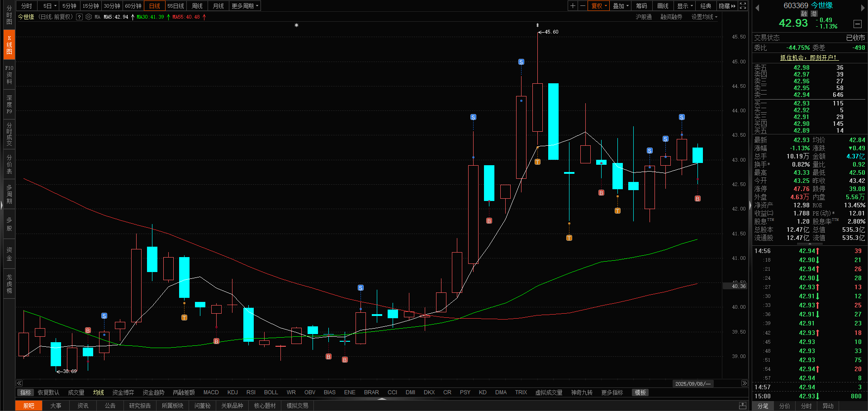Open the 5日 period dropdown
Screen dimensions: 868x411
coord(49,6)
